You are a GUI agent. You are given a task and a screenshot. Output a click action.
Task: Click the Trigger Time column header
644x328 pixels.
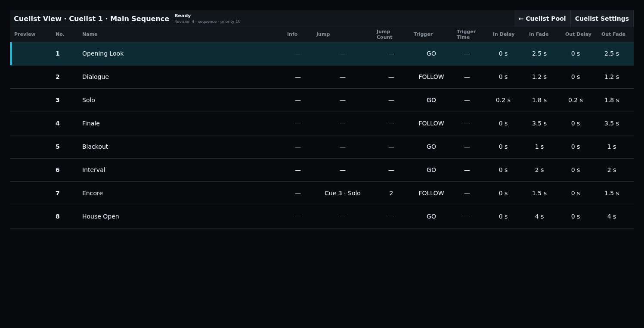click(x=466, y=34)
